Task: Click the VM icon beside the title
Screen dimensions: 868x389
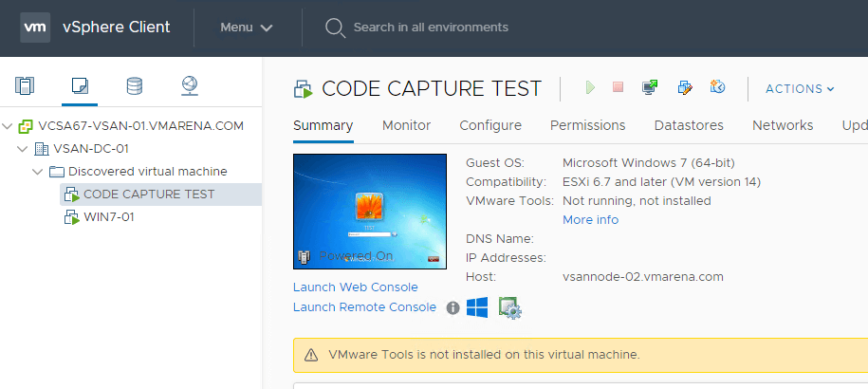Action: pyautogui.click(x=303, y=89)
